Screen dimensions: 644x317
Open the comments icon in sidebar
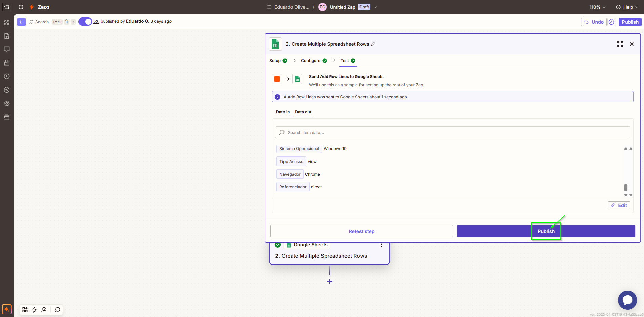tap(7, 49)
